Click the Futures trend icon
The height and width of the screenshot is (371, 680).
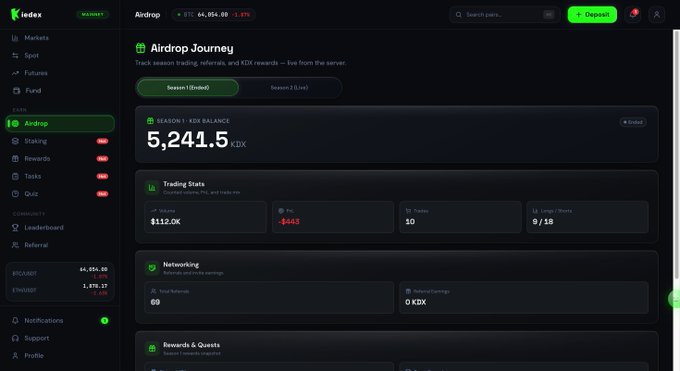click(x=15, y=73)
